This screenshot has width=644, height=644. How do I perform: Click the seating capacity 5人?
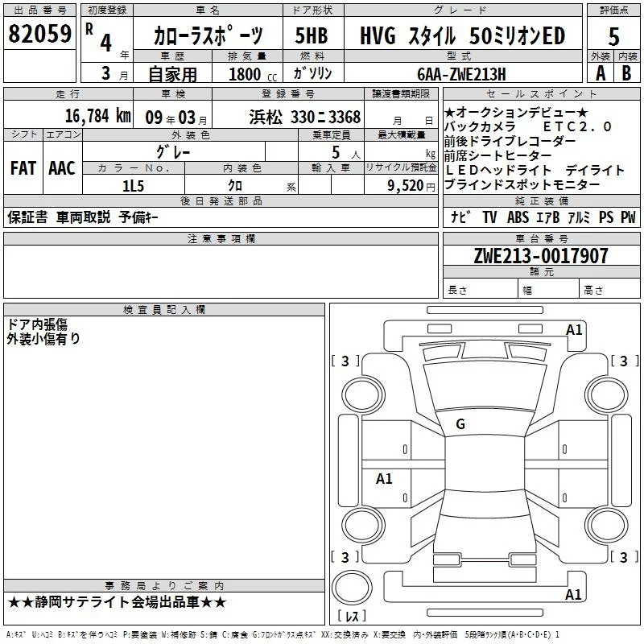click(x=346, y=153)
